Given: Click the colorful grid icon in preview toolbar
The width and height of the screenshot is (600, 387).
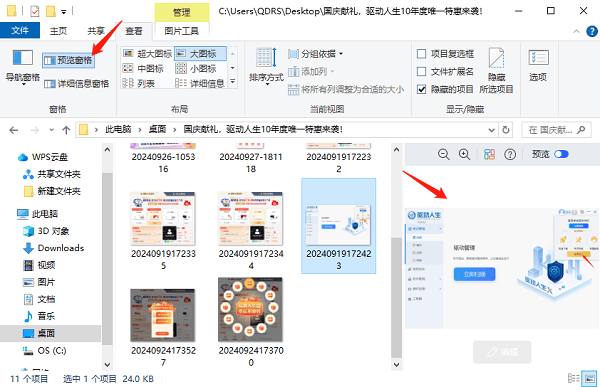Looking at the screenshot, I should point(489,154).
